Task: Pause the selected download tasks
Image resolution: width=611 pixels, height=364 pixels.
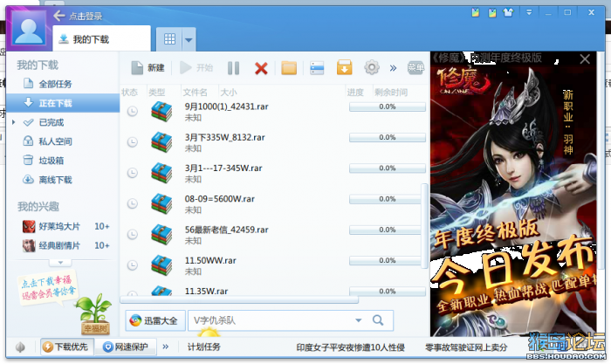Action: point(233,68)
